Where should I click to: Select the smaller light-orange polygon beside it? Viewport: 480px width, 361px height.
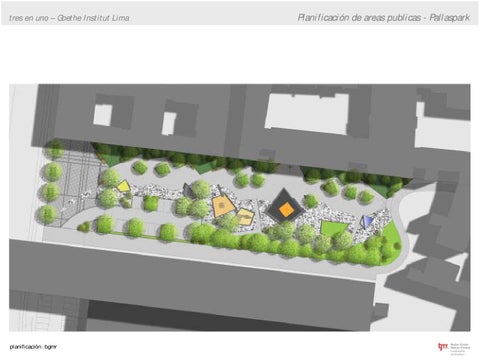coord(246,217)
